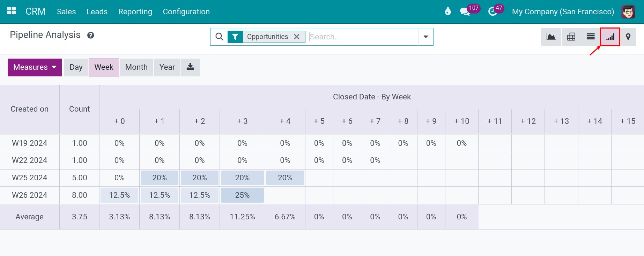
Task: Click the 8.00 count for W26 2024
Action: [x=80, y=195]
